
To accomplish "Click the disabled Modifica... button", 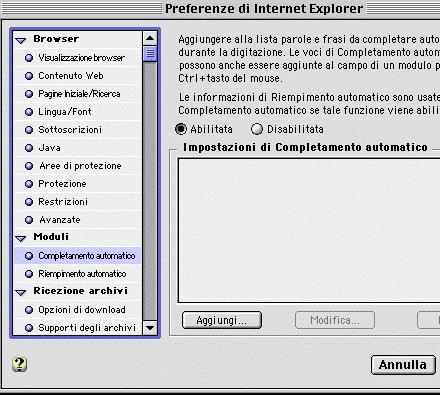I will 335,320.
